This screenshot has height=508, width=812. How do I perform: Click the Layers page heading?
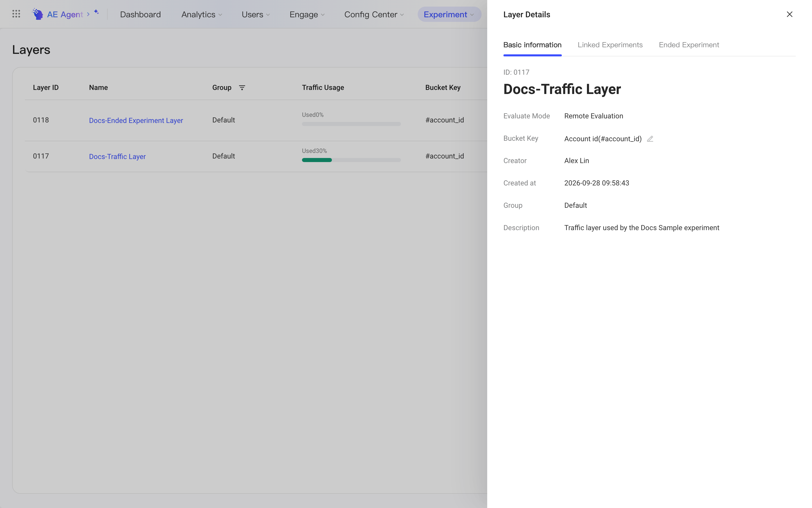click(x=31, y=50)
